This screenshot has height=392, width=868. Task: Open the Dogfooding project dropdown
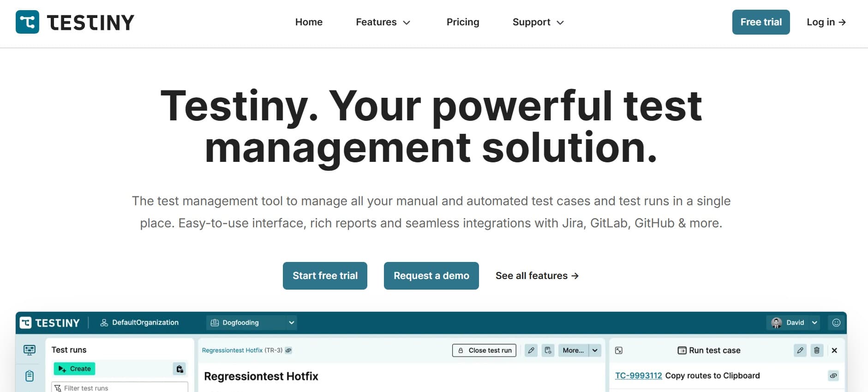[x=251, y=323]
